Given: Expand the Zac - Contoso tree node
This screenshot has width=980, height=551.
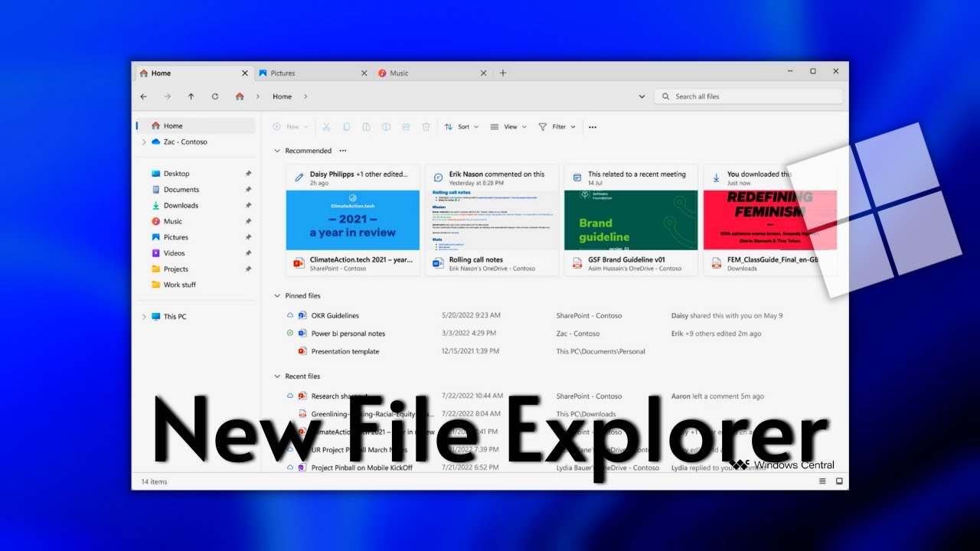Looking at the screenshot, I should (x=143, y=142).
